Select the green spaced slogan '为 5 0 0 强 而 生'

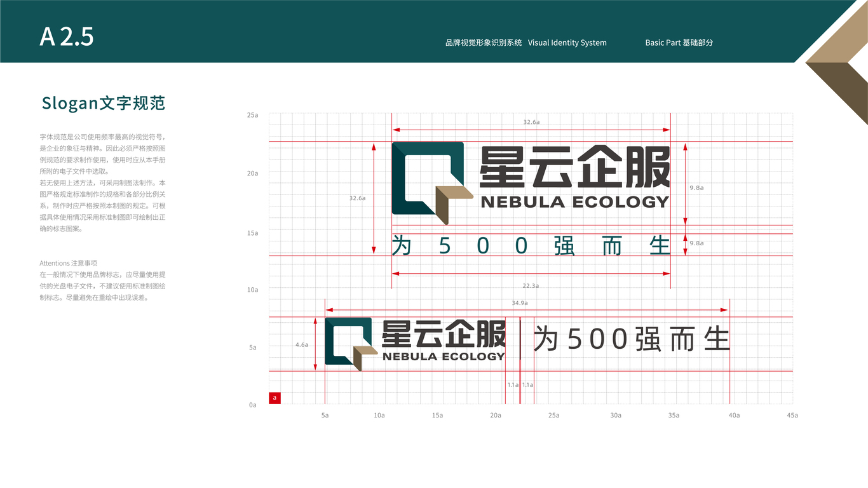[531, 245]
